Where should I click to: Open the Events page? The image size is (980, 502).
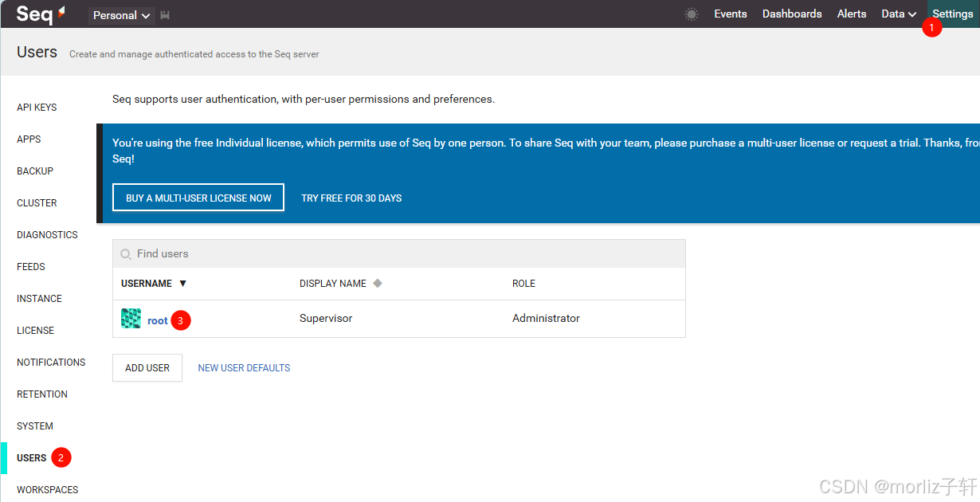pyautogui.click(x=731, y=14)
